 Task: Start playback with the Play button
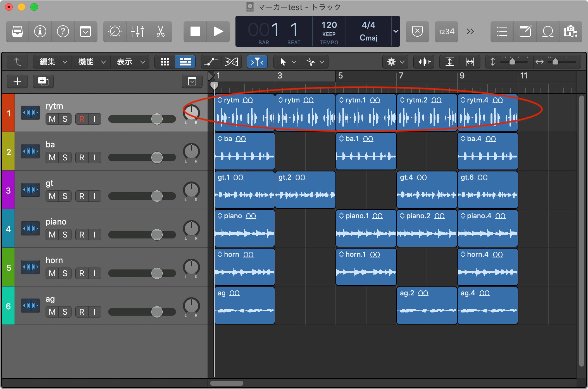[x=218, y=32]
